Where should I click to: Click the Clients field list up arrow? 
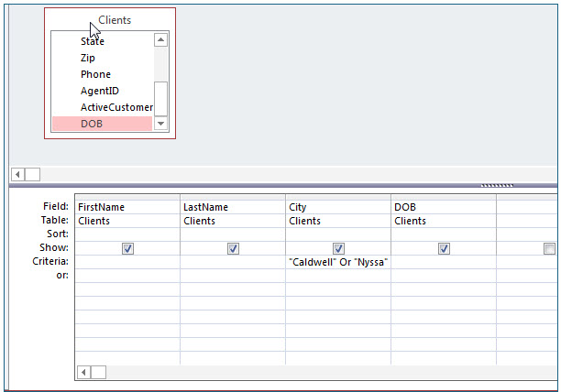(x=160, y=39)
